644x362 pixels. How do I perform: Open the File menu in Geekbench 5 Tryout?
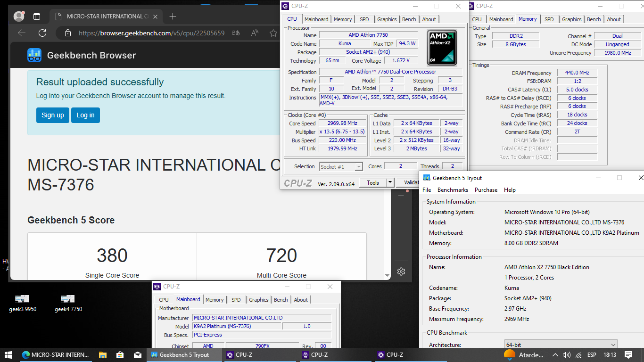427,190
